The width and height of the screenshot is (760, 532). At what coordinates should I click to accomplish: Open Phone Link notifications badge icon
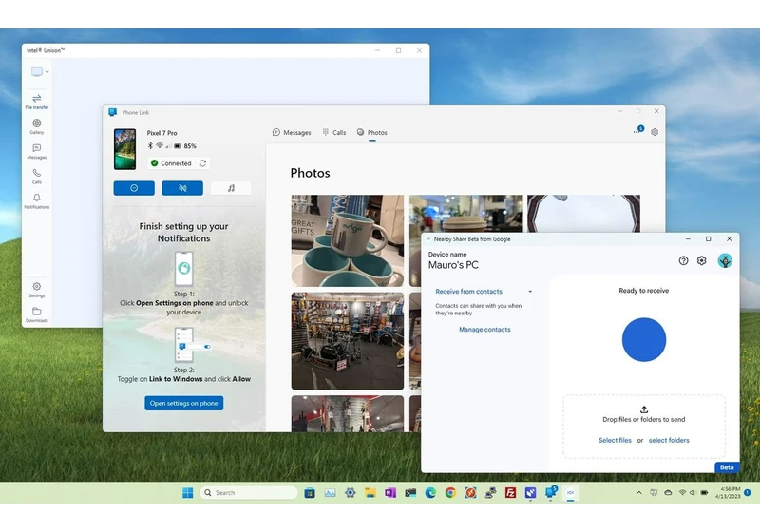click(x=638, y=130)
